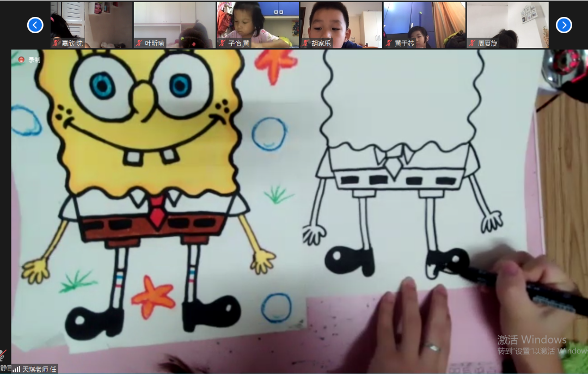
Task: Select 周夏旋 video thumbnail
Action: [508, 24]
